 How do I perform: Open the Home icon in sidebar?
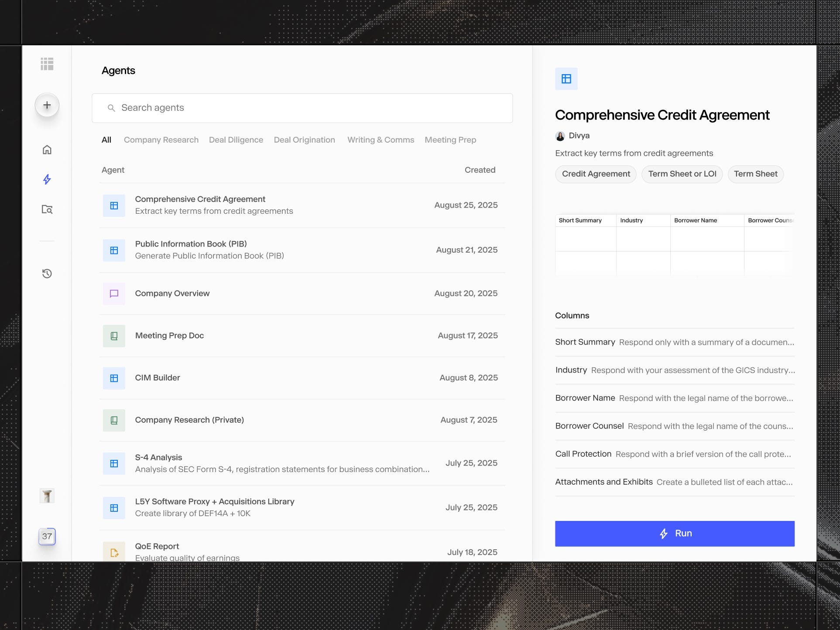click(47, 150)
